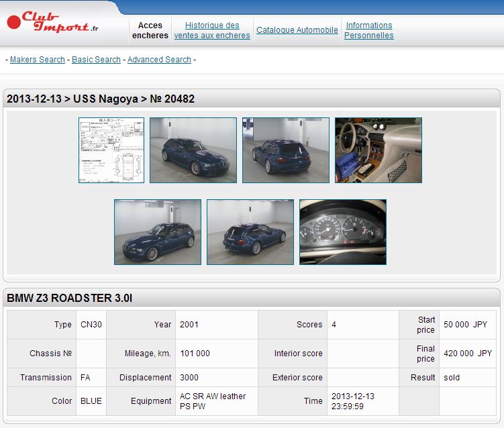Go to Historique des ventes aux encheres
This screenshot has height=428, width=504.
[x=212, y=30]
